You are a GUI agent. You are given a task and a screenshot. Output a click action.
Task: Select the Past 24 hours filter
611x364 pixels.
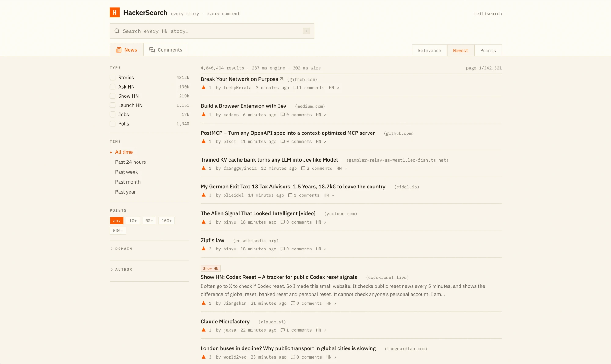click(x=130, y=162)
